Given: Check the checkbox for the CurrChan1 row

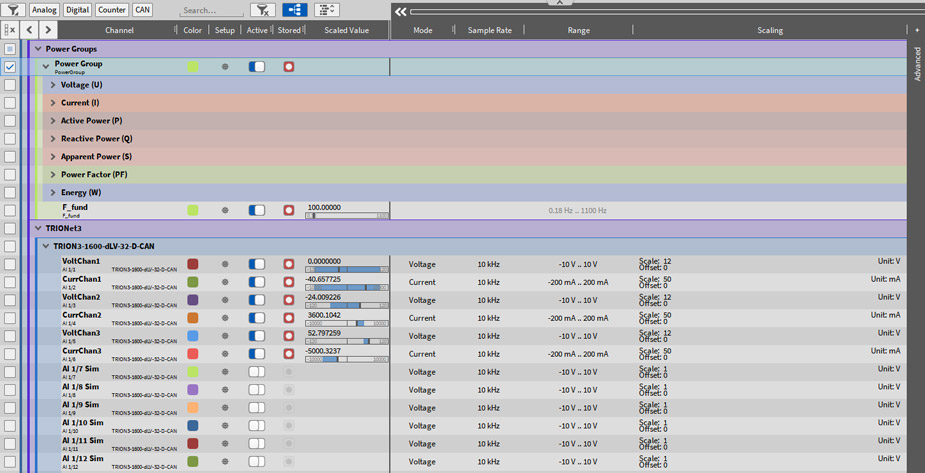Looking at the screenshot, I should click(10, 283).
